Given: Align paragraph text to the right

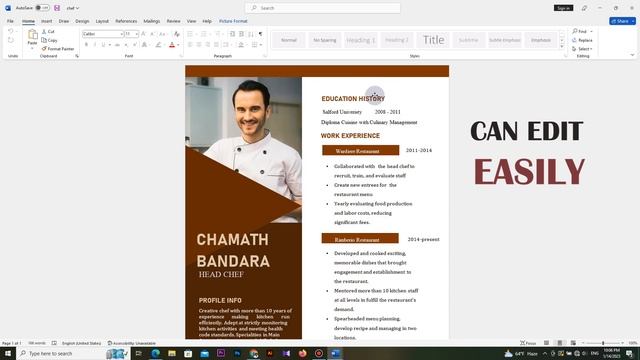Looking at the screenshot, I should (207, 44).
